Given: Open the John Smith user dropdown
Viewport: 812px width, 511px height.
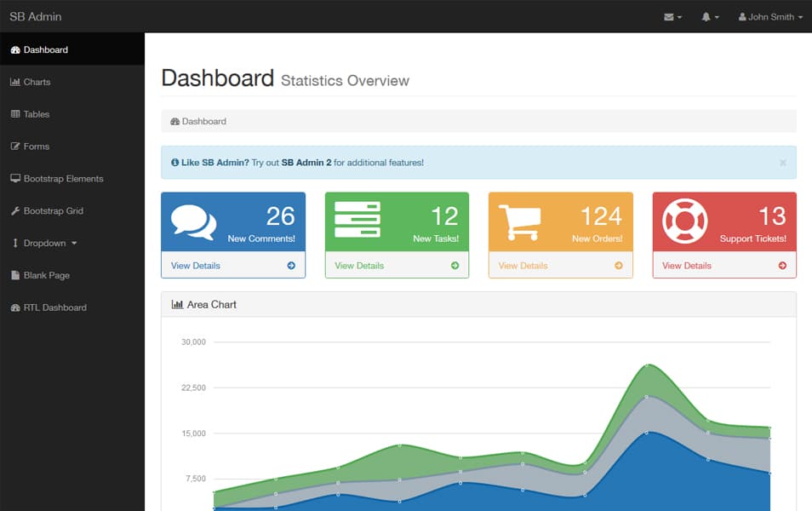Looking at the screenshot, I should [x=769, y=16].
